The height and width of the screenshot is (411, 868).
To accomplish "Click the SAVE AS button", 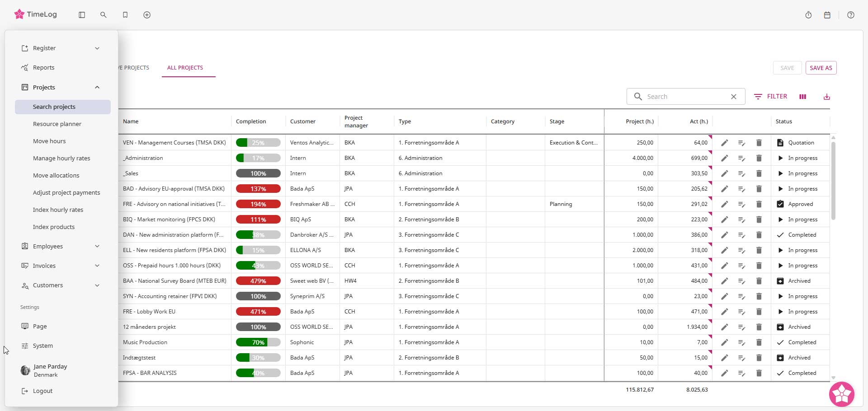I will tap(821, 68).
